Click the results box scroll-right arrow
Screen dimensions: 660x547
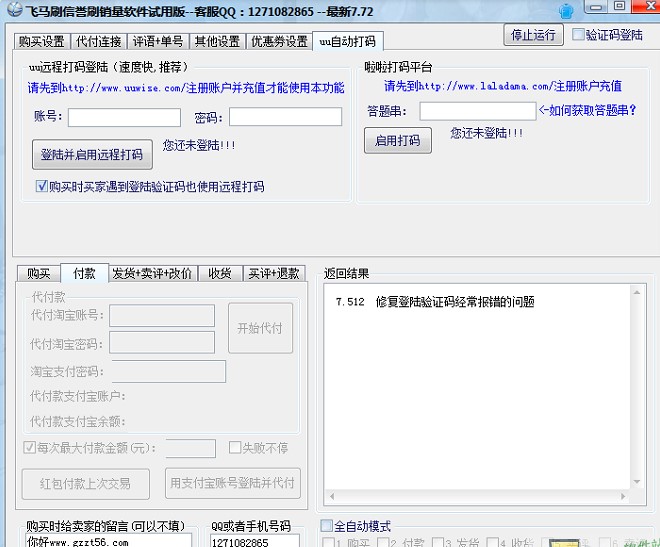(623, 496)
